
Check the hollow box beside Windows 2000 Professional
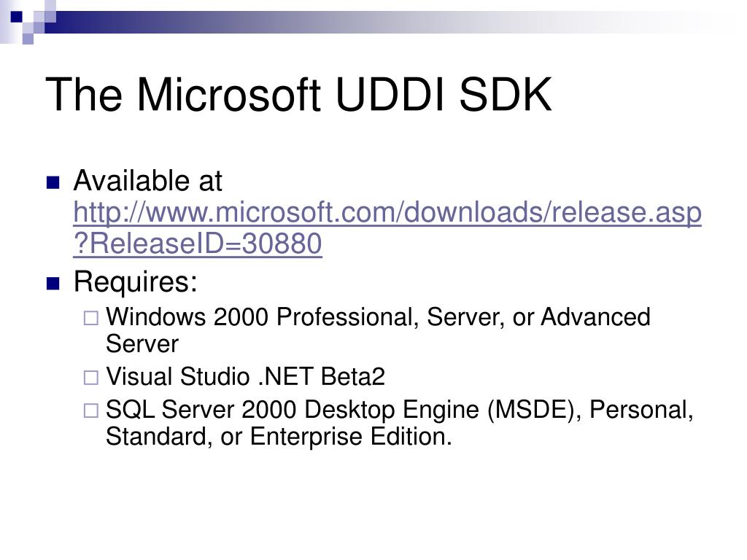(x=91, y=318)
